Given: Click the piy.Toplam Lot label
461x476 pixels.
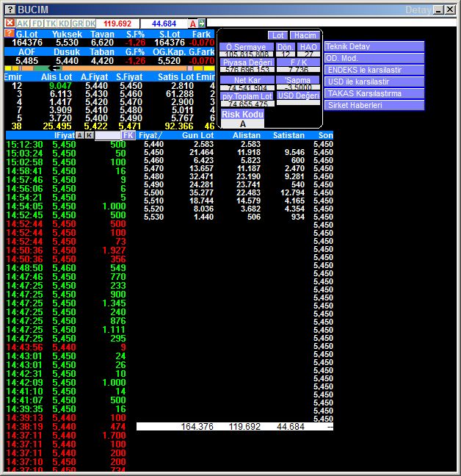Looking at the screenshot, I should [x=247, y=96].
